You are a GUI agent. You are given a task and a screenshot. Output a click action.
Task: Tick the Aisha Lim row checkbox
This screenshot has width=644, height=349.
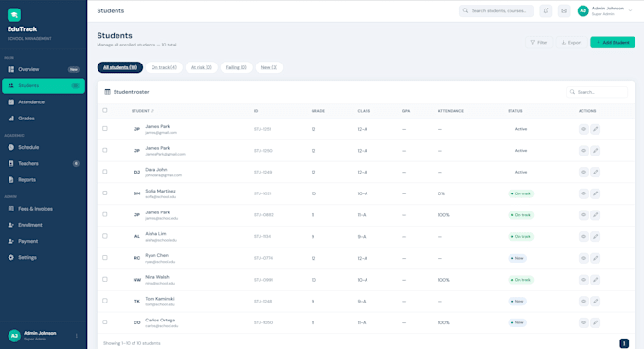[x=105, y=236]
